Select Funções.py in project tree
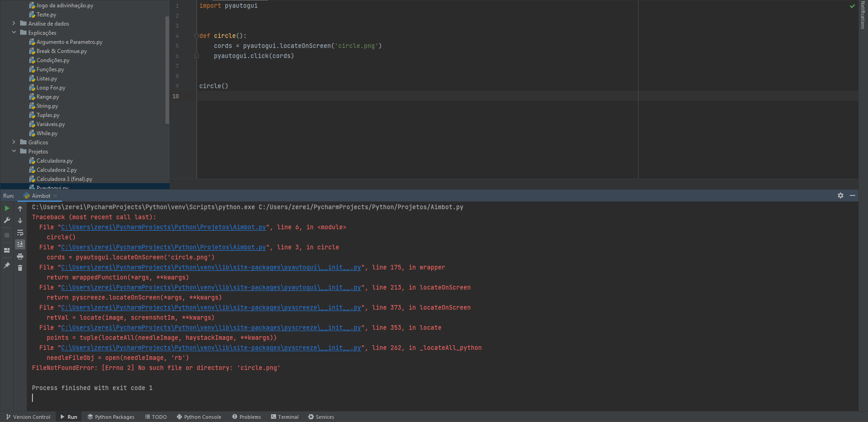The height and width of the screenshot is (422, 868). point(50,69)
